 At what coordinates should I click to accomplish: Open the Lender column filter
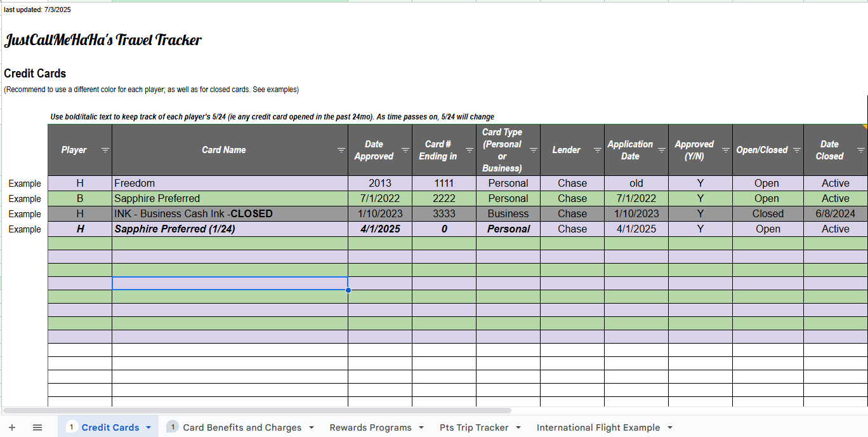pyautogui.click(x=598, y=150)
